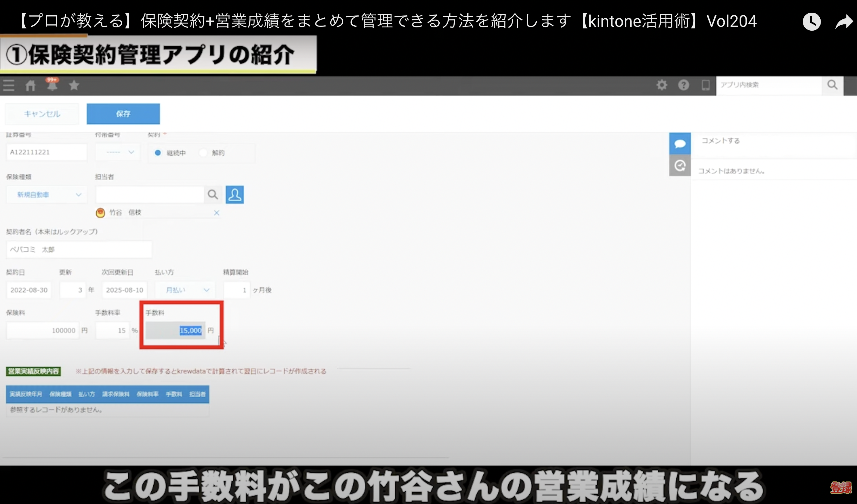Click the app search magnifier button
The height and width of the screenshot is (504, 857).
coord(832,85)
